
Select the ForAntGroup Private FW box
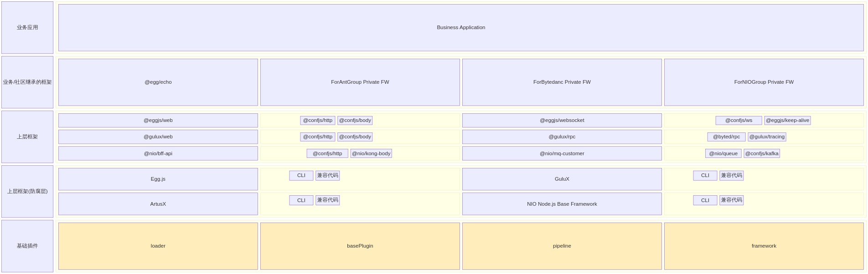pyautogui.click(x=360, y=82)
